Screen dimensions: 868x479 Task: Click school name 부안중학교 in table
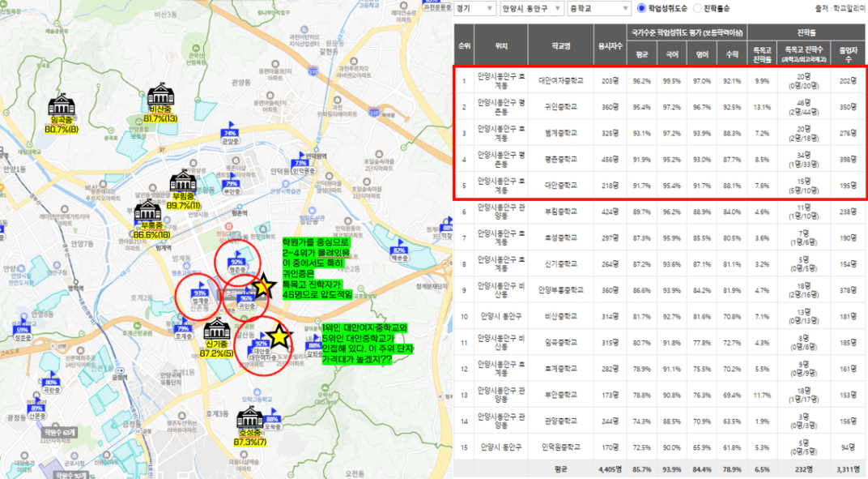click(x=561, y=395)
